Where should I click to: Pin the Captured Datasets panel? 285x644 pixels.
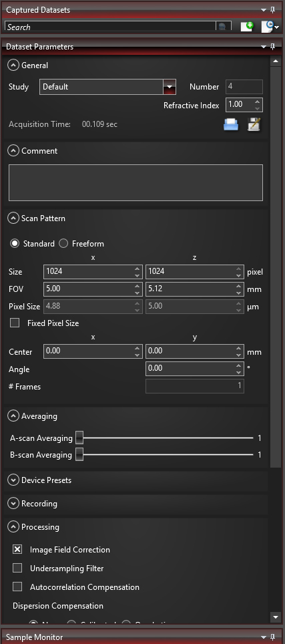tap(273, 10)
